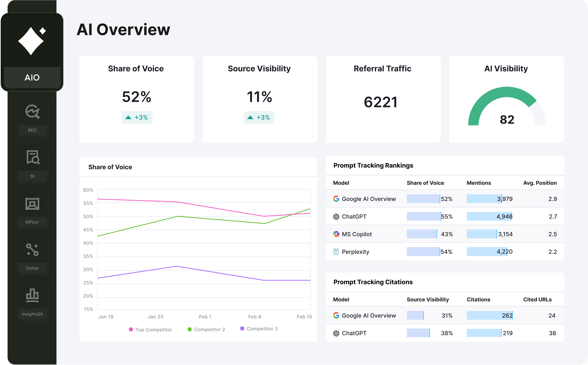Viewport: 588px width, 365px height.
Task: Click the Perplexity logo icon
Action: [x=336, y=252]
